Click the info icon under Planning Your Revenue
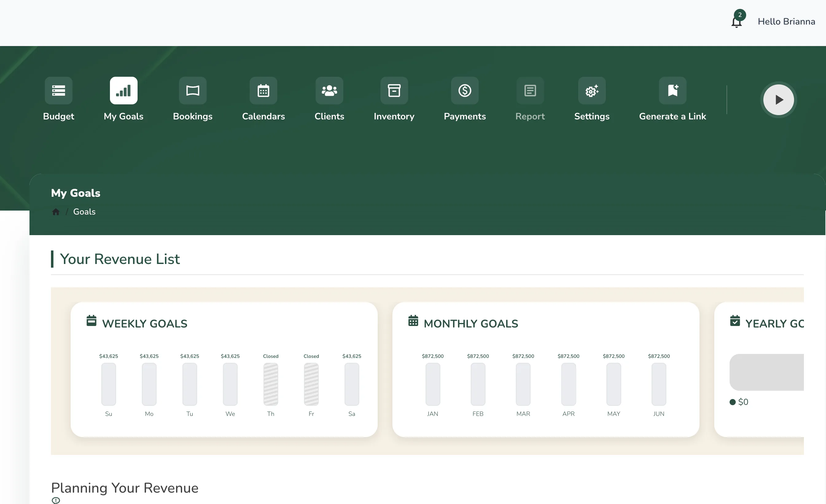This screenshot has height=504, width=826. (56, 500)
